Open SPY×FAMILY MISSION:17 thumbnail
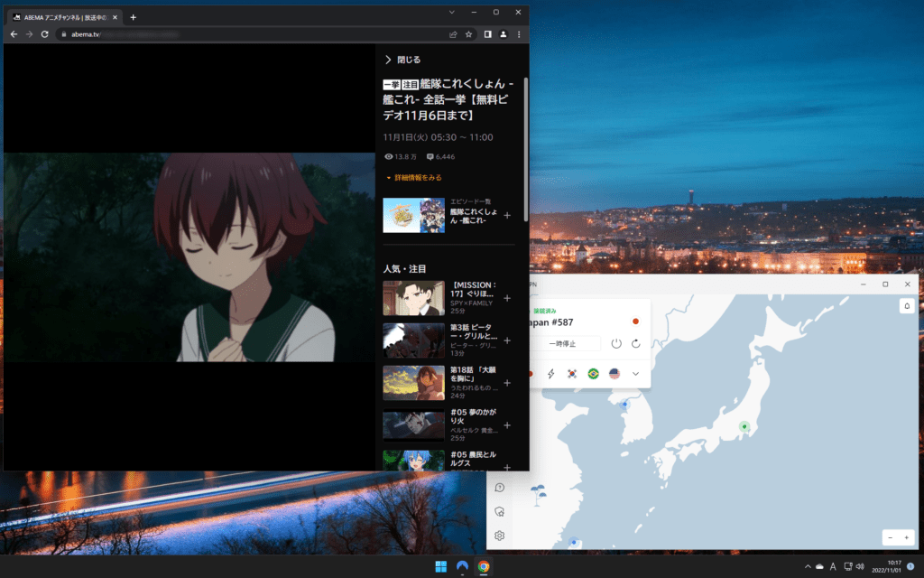 tap(413, 298)
